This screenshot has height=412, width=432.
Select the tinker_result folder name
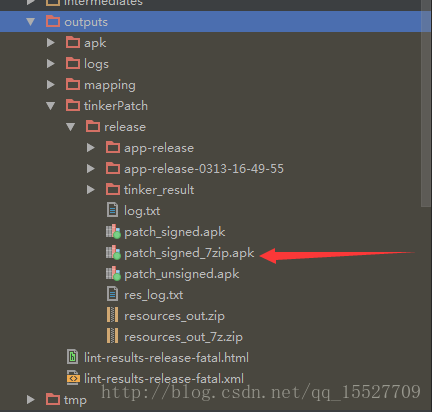pos(159,190)
